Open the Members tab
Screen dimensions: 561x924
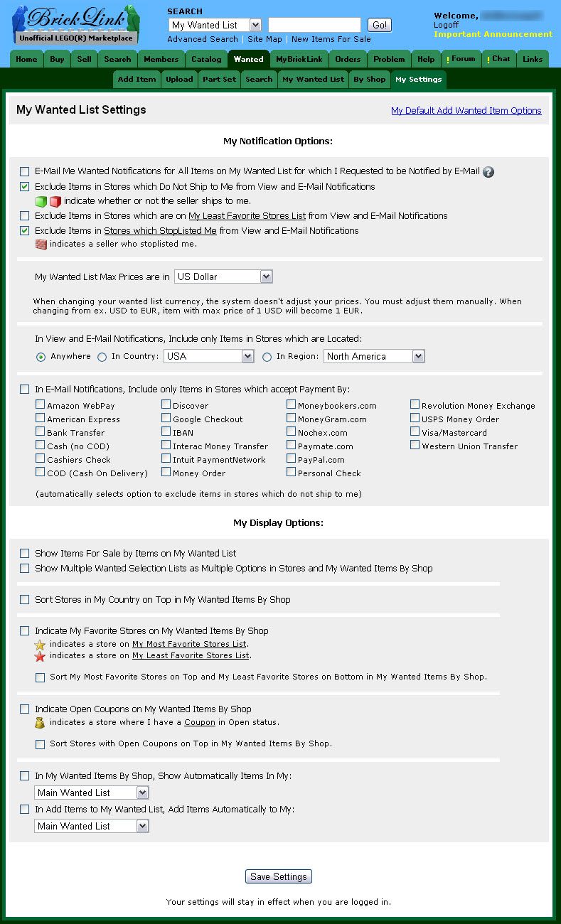click(x=161, y=59)
